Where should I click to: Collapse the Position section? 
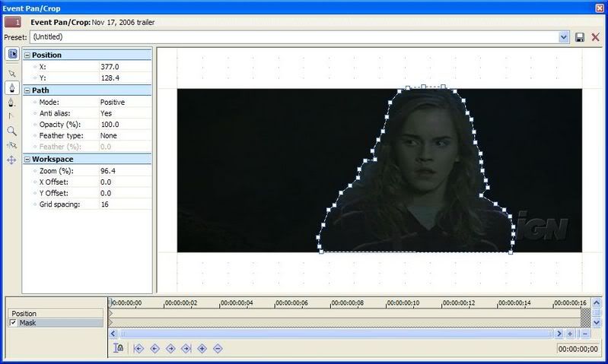coord(27,55)
